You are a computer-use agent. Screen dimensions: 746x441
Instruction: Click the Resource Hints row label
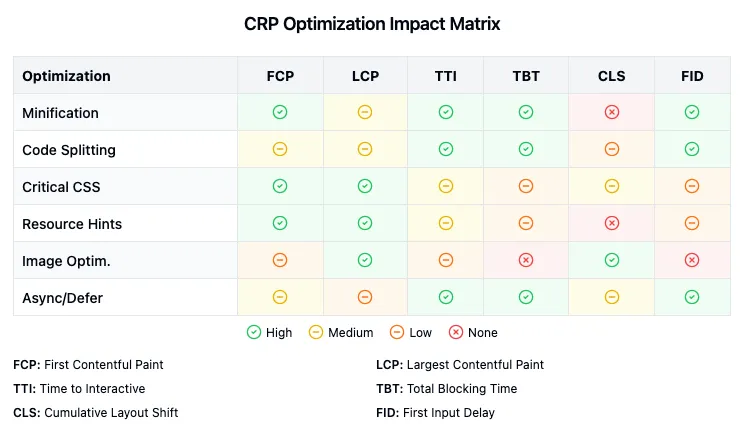pos(72,224)
